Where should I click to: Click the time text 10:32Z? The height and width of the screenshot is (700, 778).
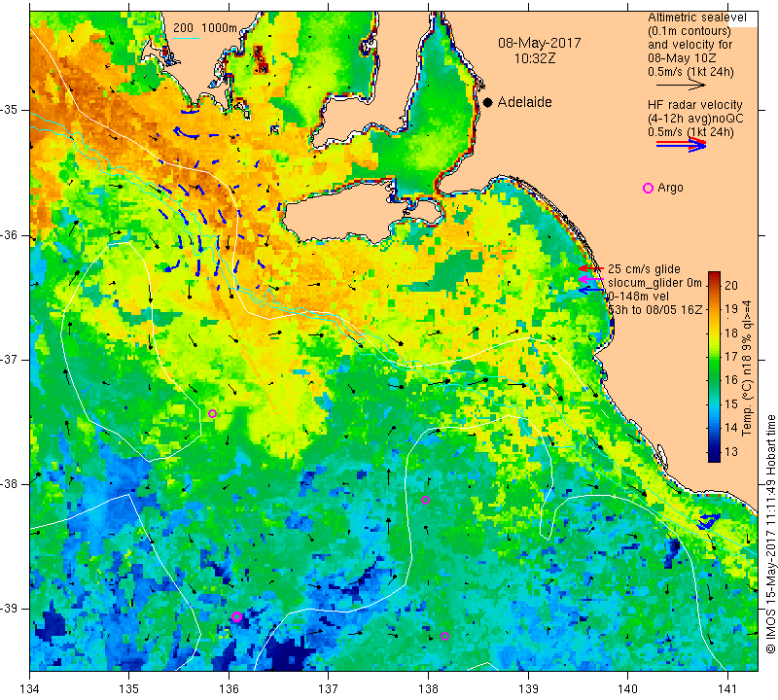click(535, 58)
